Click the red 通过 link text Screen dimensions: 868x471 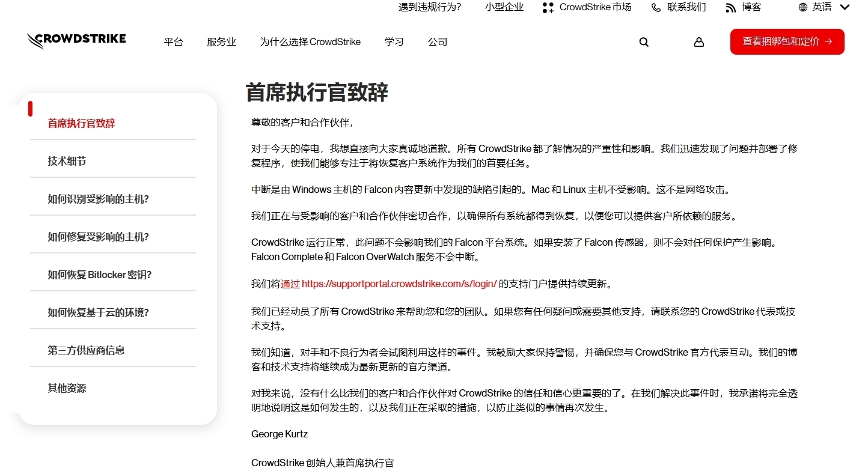point(290,284)
